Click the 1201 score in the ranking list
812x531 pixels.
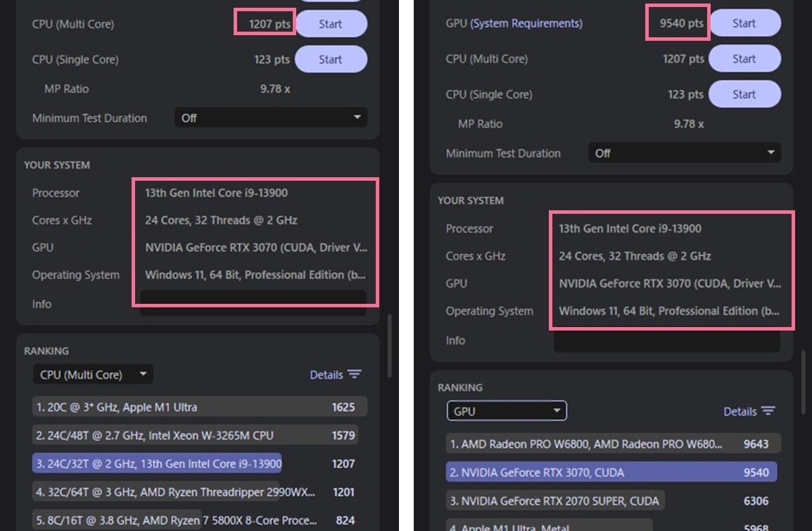point(343,492)
